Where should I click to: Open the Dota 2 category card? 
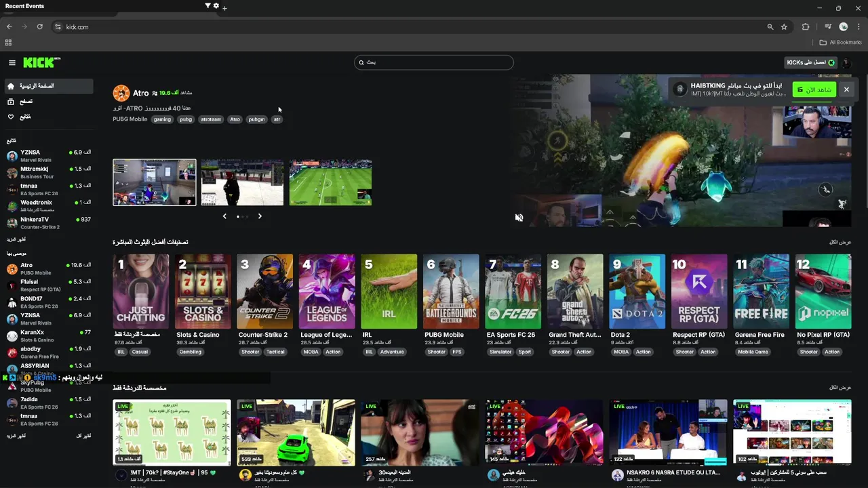point(637,291)
